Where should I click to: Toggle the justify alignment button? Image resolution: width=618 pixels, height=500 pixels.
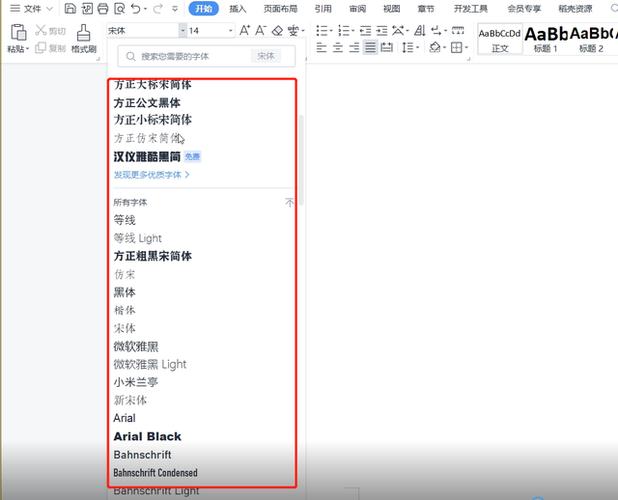point(370,48)
